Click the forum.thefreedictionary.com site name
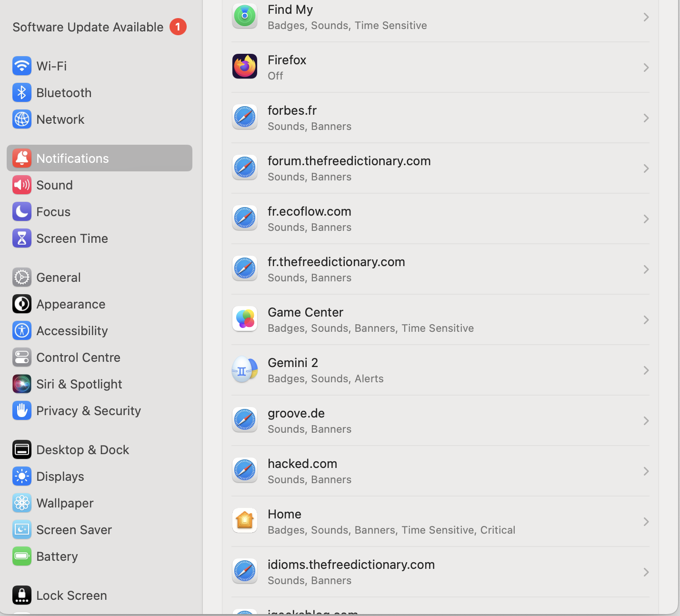 point(349,161)
